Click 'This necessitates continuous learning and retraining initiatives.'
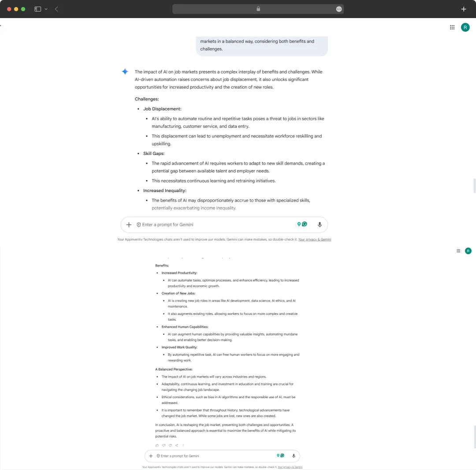 [214, 181]
